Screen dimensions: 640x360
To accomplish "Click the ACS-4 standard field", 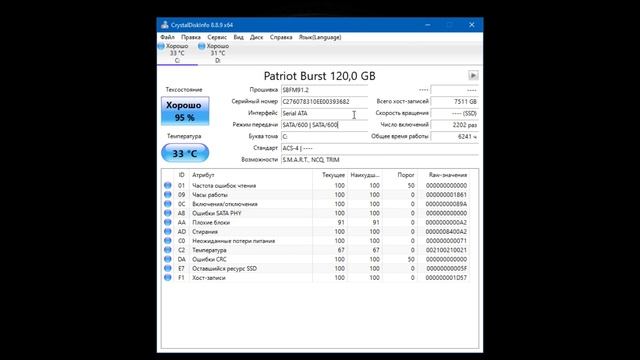I will click(x=380, y=148).
